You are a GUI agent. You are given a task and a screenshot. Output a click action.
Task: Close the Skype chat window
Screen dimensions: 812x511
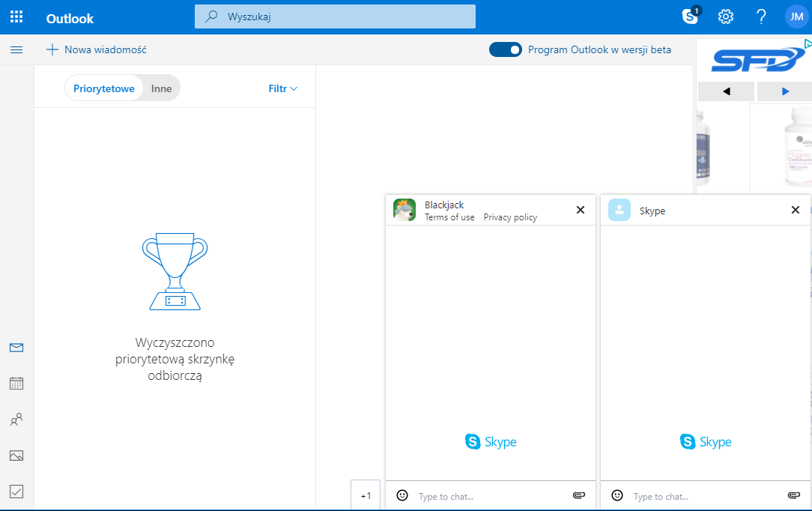(x=796, y=210)
